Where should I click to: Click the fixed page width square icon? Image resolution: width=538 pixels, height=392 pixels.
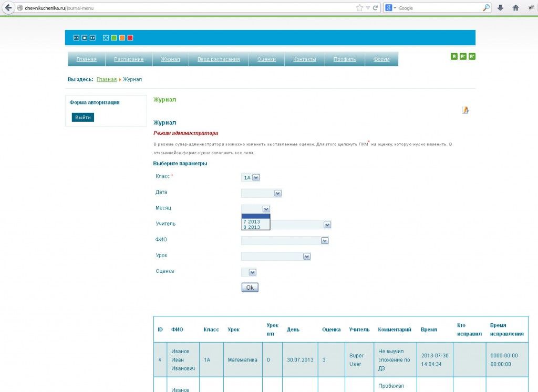(85, 38)
